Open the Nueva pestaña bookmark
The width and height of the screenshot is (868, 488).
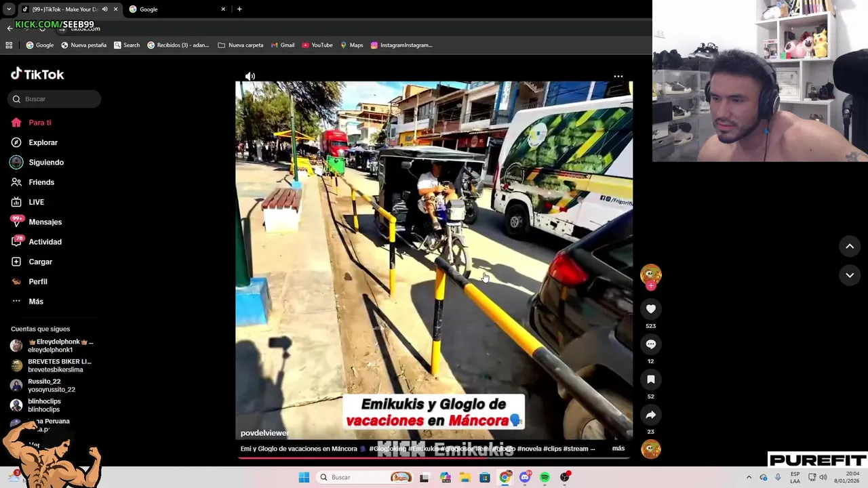[x=84, y=45]
